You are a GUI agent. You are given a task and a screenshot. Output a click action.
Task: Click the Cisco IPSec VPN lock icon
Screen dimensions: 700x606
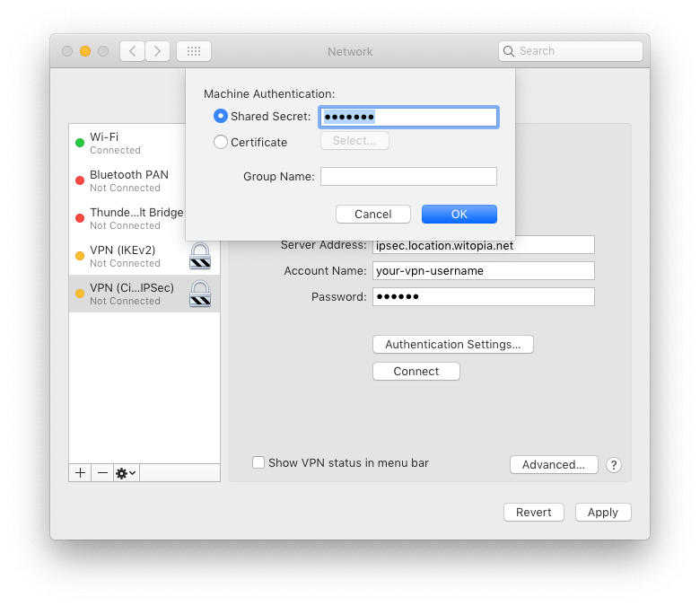tap(200, 294)
